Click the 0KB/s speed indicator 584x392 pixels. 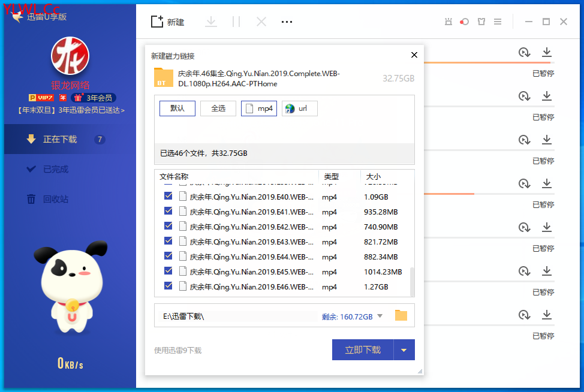pos(70,363)
